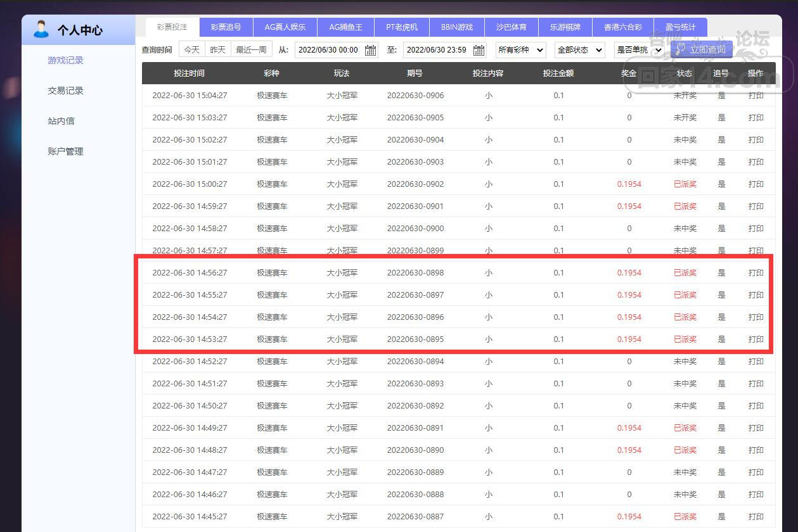Open 账户管理 in the sidebar

point(66,151)
